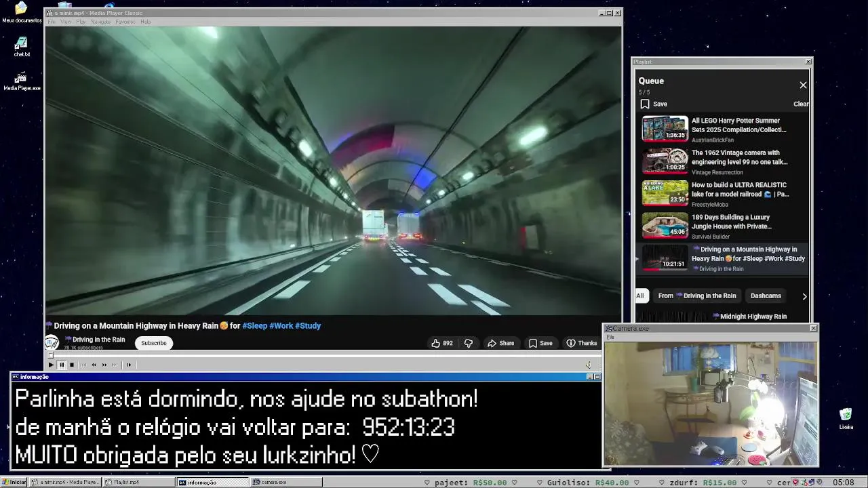Open the Meus documentos desktop folder
The width and height of the screenshot is (868, 488).
point(22,12)
